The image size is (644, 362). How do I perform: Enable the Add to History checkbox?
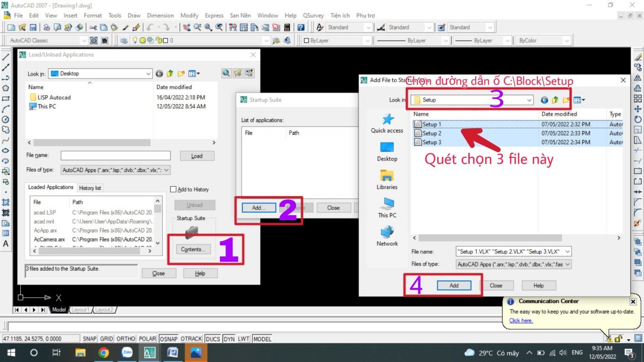pyautogui.click(x=173, y=190)
